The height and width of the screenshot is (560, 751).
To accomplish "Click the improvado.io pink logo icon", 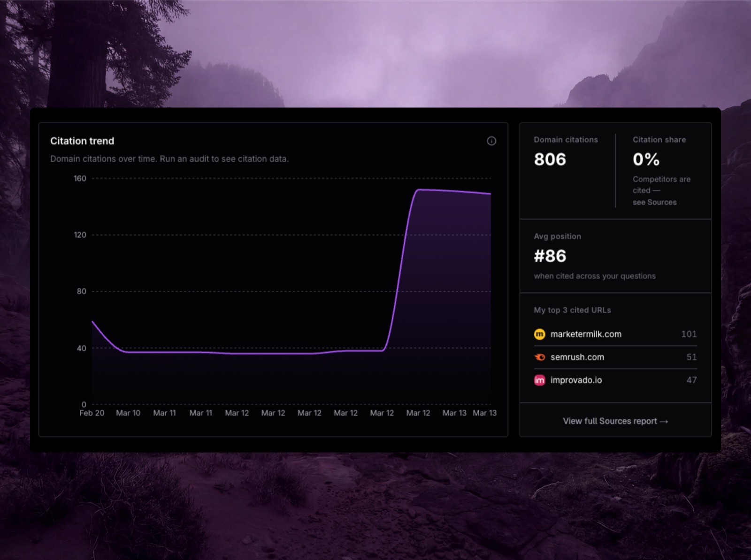I will [x=539, y=380].
